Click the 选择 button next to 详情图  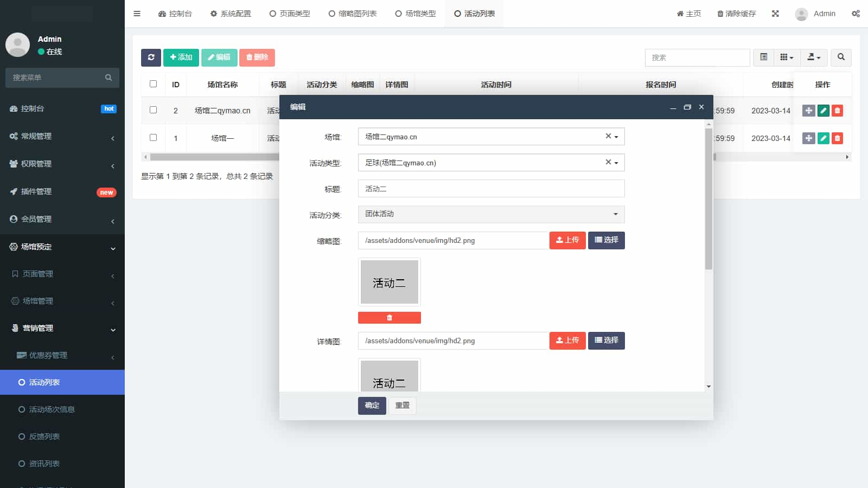(x=606, y=341)
